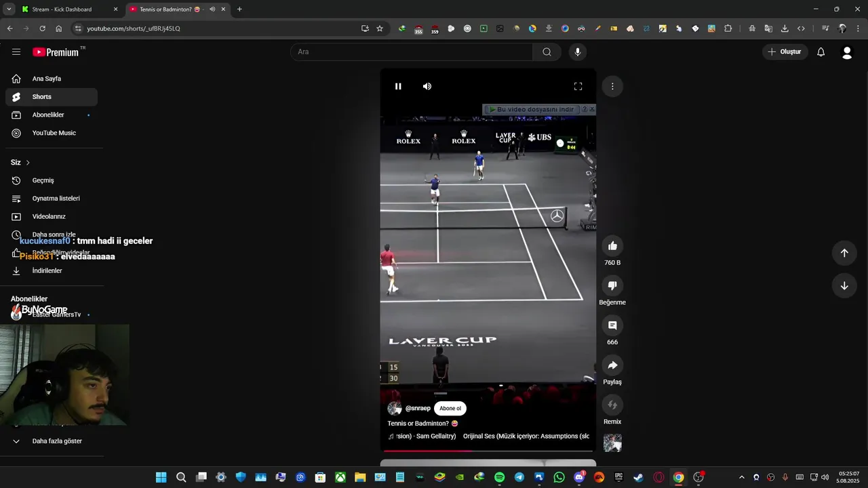
Task: Dislike the Short (Beğenme)
Action: 612,285
